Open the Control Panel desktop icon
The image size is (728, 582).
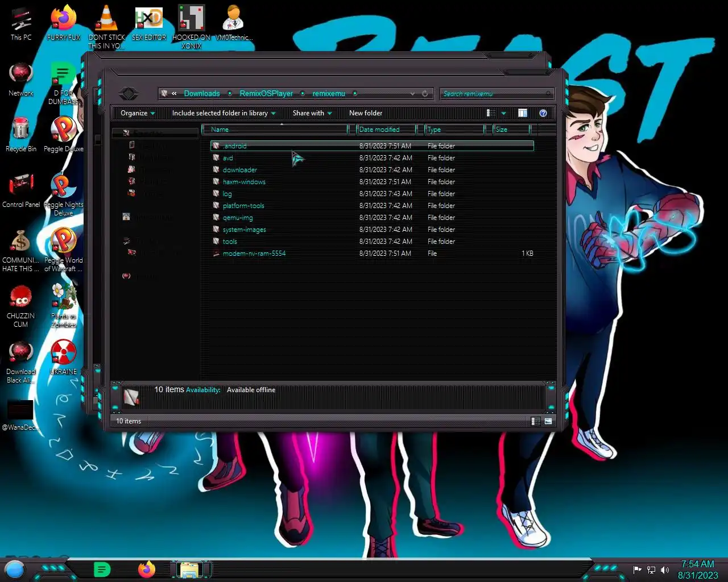[x=21, y=190]
